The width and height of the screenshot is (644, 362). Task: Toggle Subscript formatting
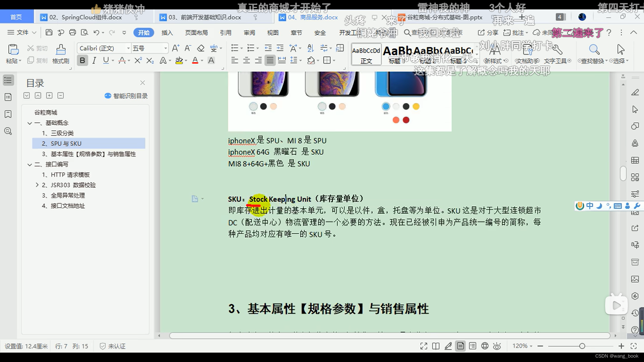coord(150,60)
